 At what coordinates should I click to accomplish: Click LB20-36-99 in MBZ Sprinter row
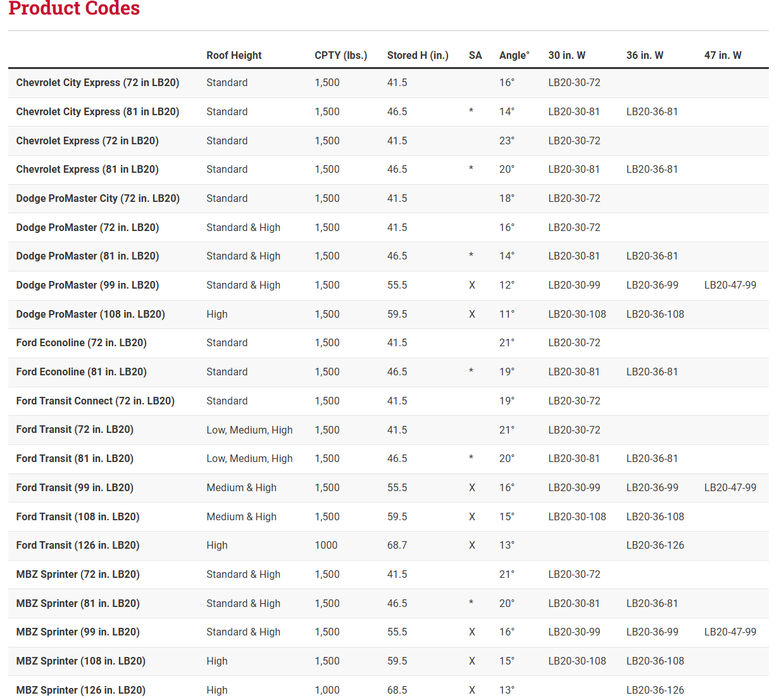[x=652, y=632]
